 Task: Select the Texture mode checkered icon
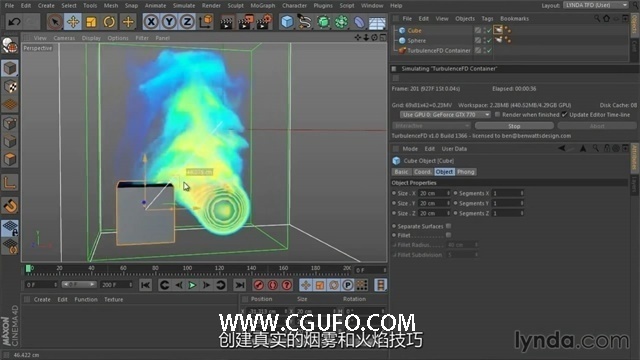(x=10, y=87)
